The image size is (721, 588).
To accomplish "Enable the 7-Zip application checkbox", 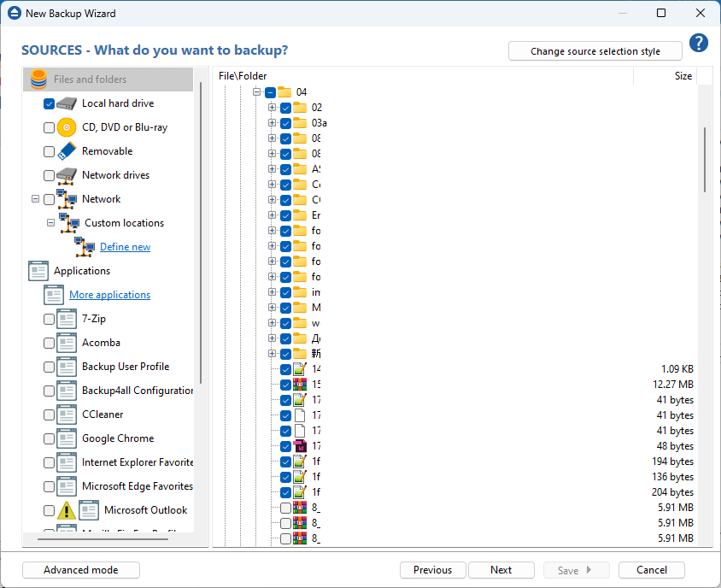I will [x=50, y=319].
